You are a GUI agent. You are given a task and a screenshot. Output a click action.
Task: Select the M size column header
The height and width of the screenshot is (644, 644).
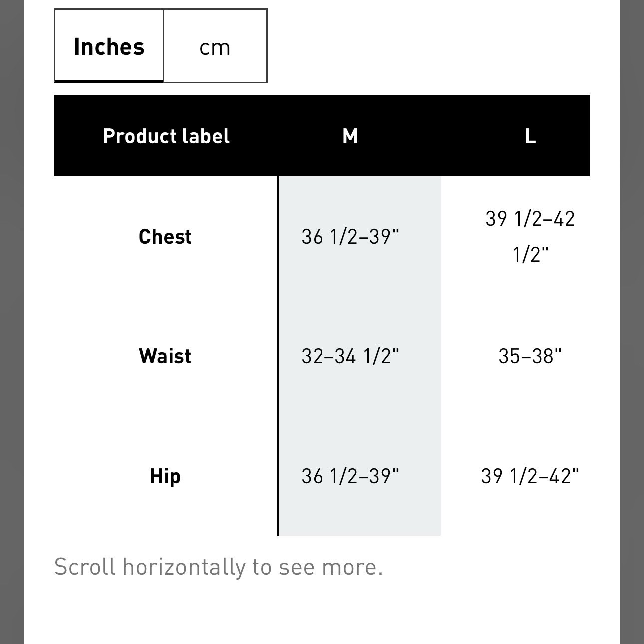point(350,136)
